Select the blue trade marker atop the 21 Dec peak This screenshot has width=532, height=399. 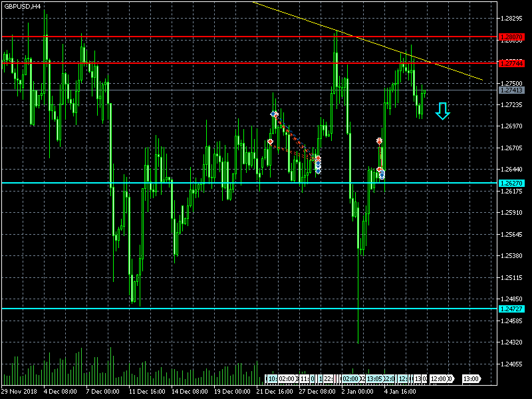point(273,114)
